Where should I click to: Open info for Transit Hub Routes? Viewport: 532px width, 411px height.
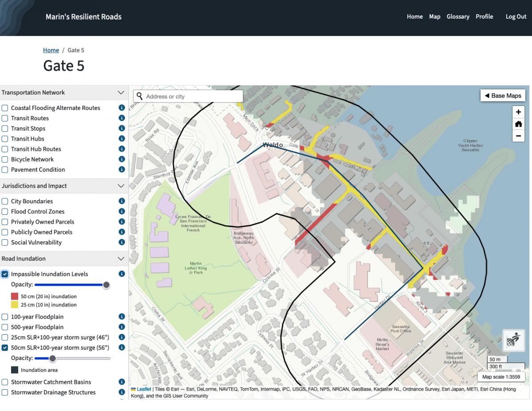121,149
